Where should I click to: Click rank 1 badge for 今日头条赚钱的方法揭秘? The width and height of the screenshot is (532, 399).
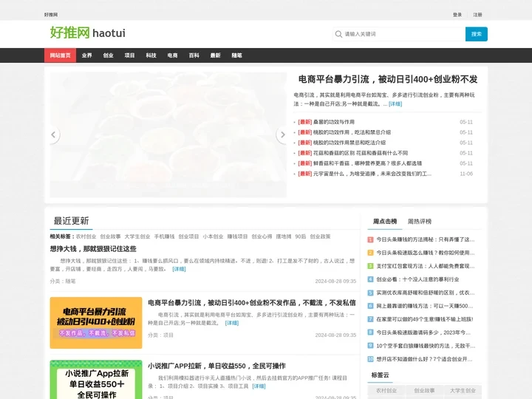pyautogui.click(x=370, y=239)
